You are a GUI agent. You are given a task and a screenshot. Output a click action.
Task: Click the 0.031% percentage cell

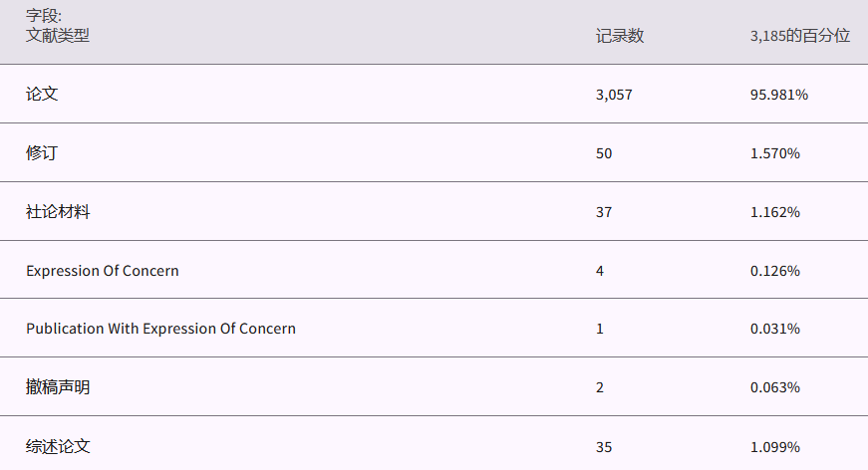tap(774, 329)
